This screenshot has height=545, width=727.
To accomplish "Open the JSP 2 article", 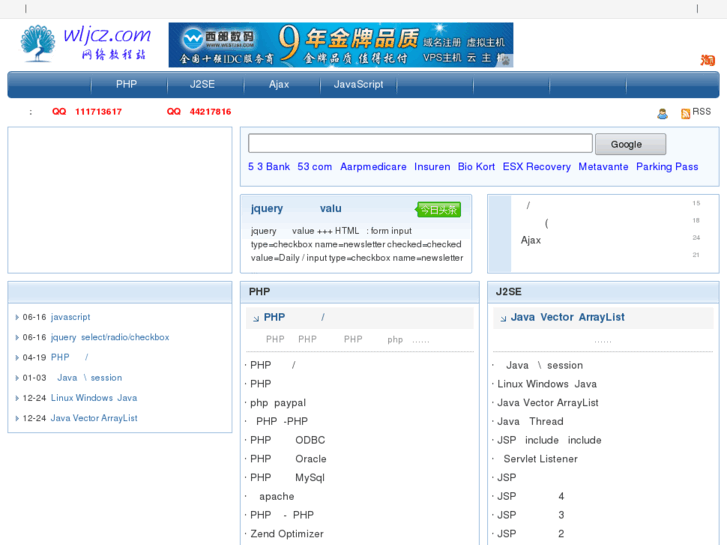I will [x=531, y=534].
